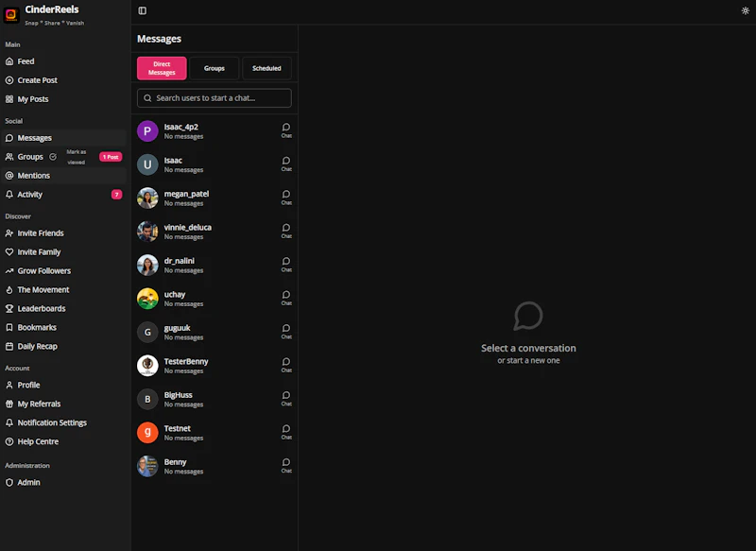This screenshot has width=756, height=551.
Task: Select Messages in the sidebar
Action: tap(63, 138)
